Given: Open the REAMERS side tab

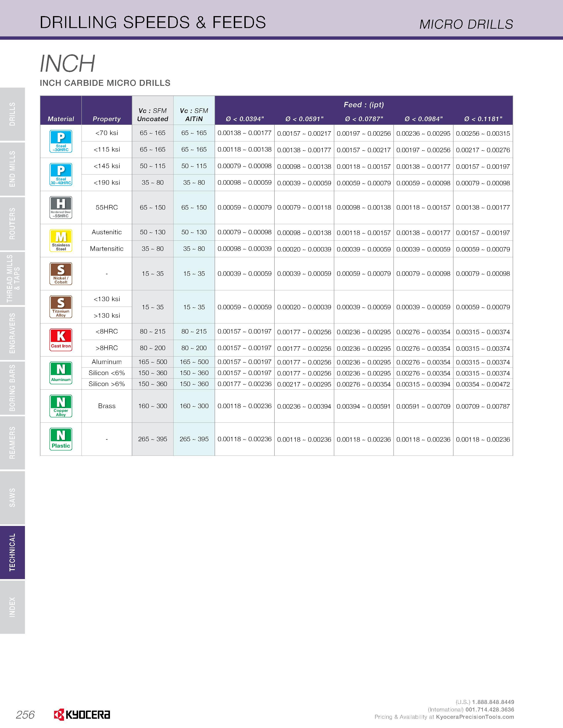Looking at the screenshot, I should tap(12, 443).
